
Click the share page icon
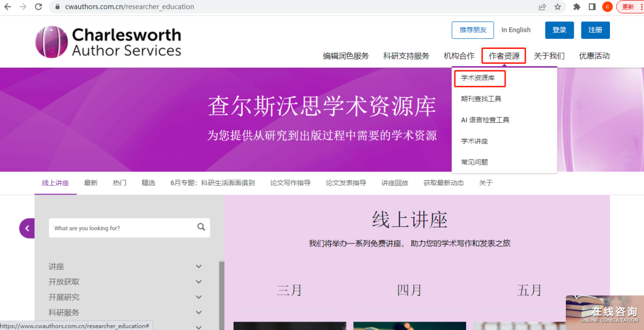coord(543,7)
